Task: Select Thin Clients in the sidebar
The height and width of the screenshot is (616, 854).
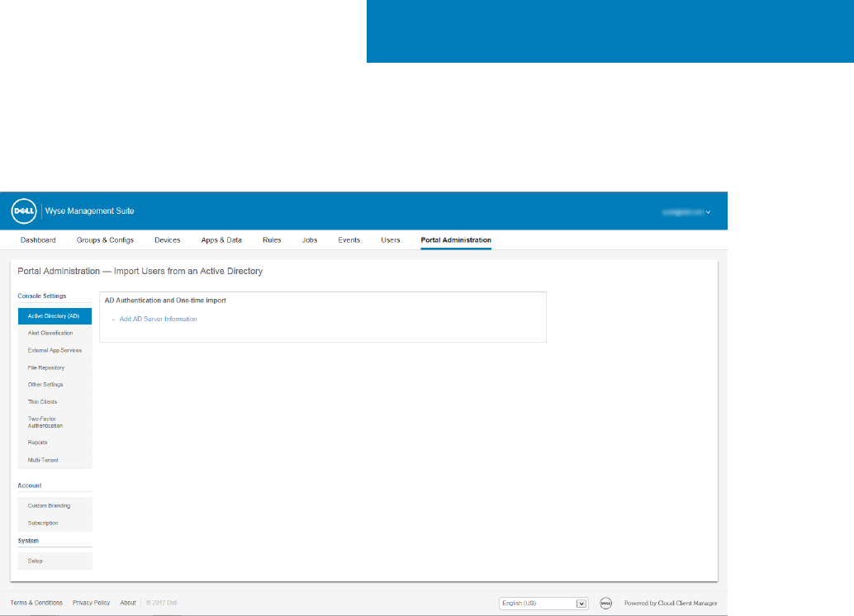Action: pos(55,402)
